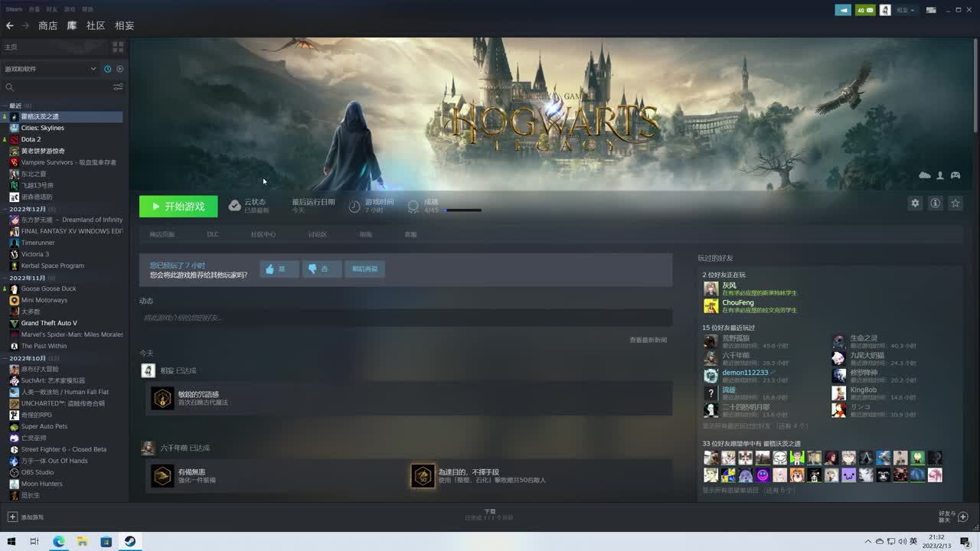Click the achievements progress bar
This screenshot has height=551, width=980.
pos(462,210)
